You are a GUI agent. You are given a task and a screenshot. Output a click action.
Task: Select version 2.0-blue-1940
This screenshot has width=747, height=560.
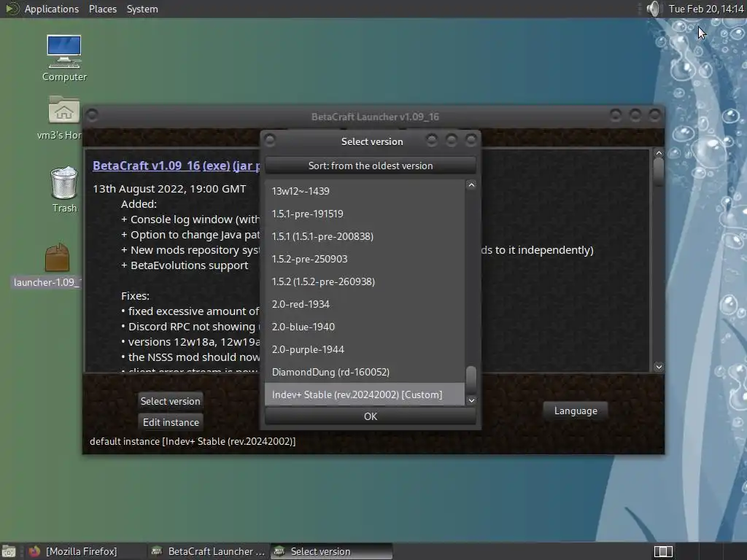click(365, 327)
